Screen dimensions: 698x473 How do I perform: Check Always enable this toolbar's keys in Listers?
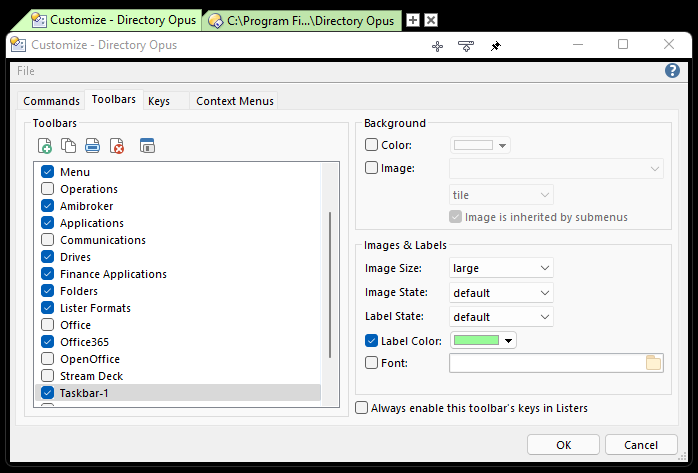pos(361,408)
